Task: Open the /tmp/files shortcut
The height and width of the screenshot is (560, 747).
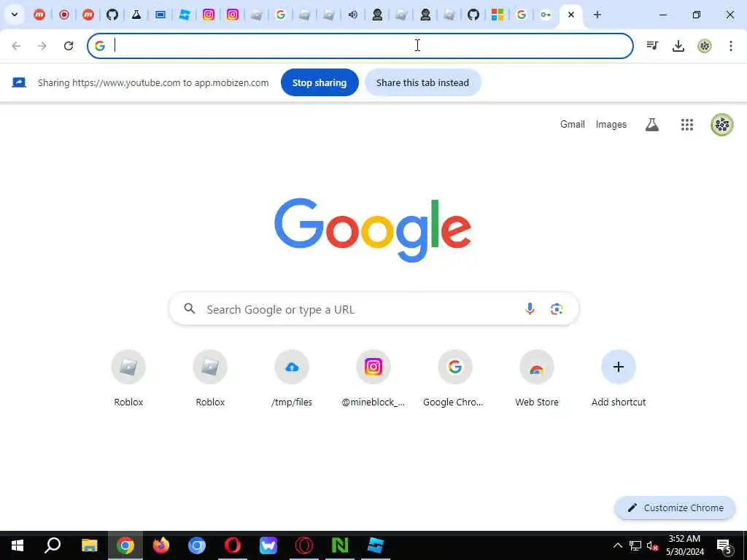Action: (292, 379)
